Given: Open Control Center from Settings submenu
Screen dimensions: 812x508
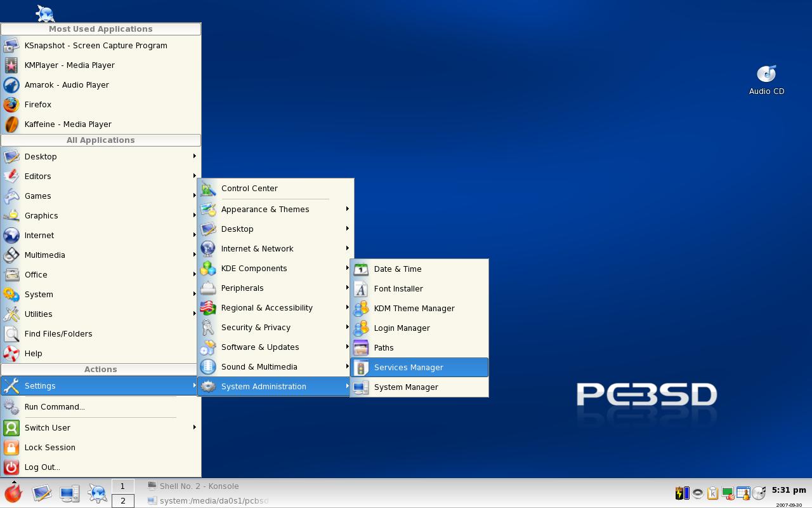Looking at the screenshot, I should [275, 188].
